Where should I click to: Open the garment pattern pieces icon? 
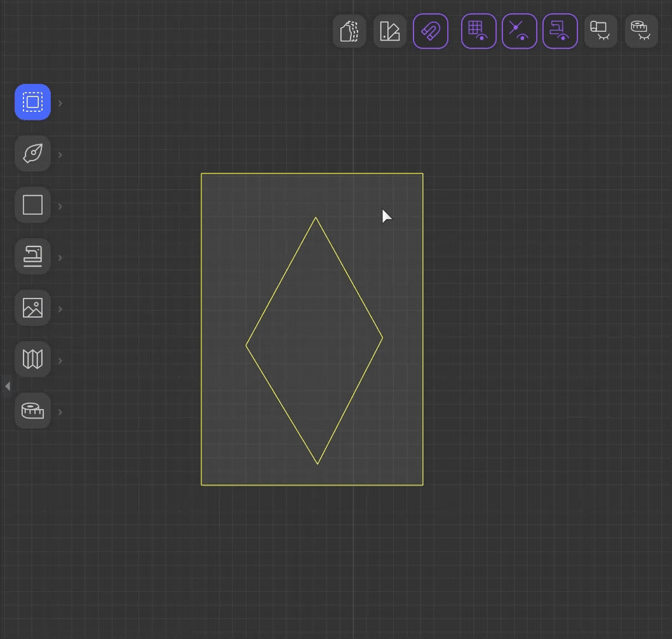349,31
